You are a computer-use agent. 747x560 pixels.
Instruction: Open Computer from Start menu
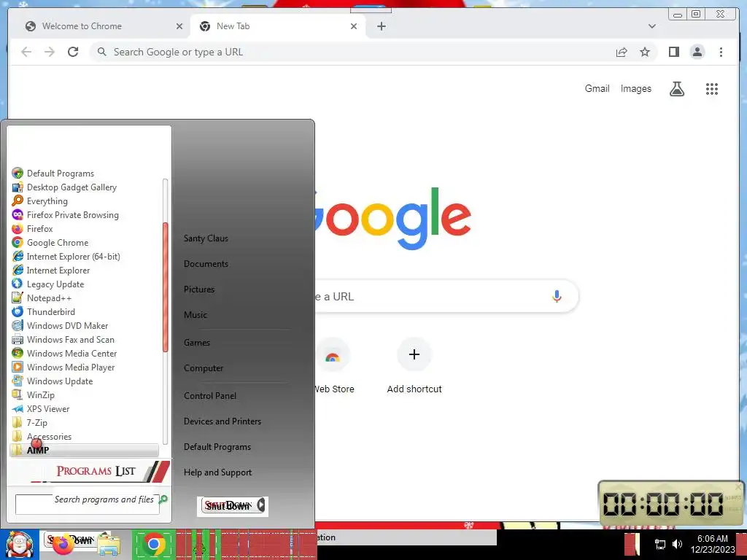[204, 368]
